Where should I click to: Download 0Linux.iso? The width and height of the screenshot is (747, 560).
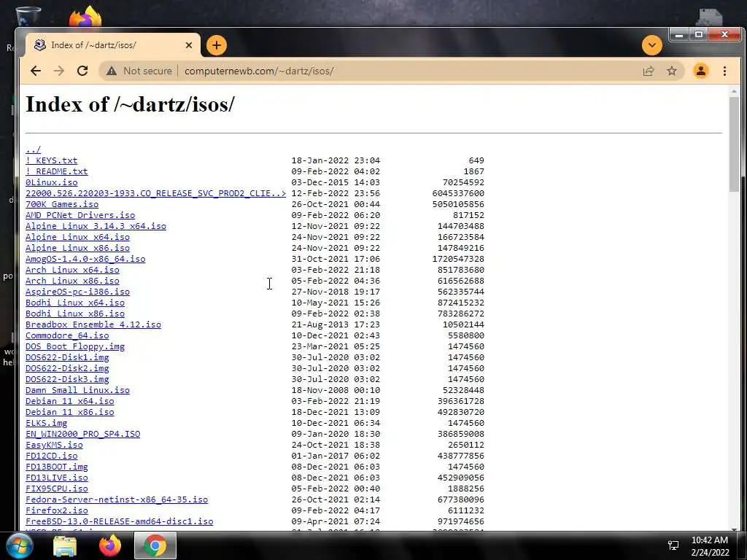tap(52, 182)
